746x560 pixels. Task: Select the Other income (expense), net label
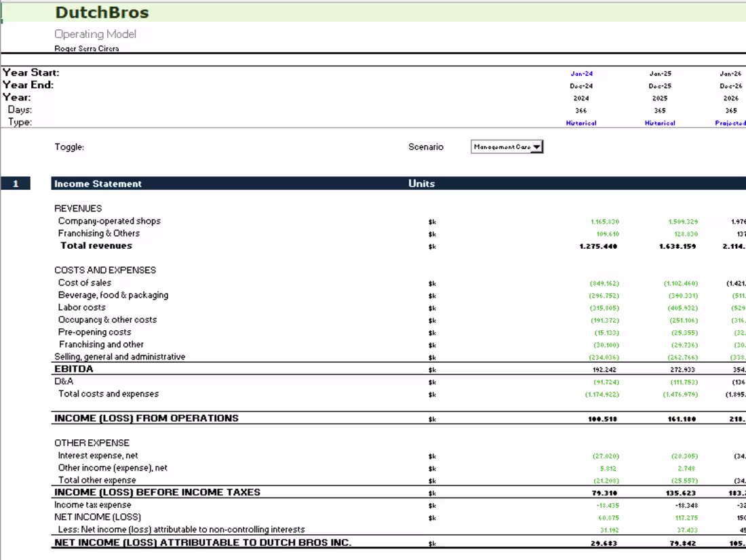113,468
